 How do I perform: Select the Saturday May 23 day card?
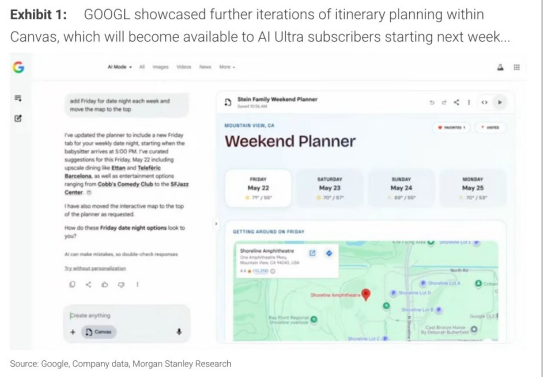[330, 188]
